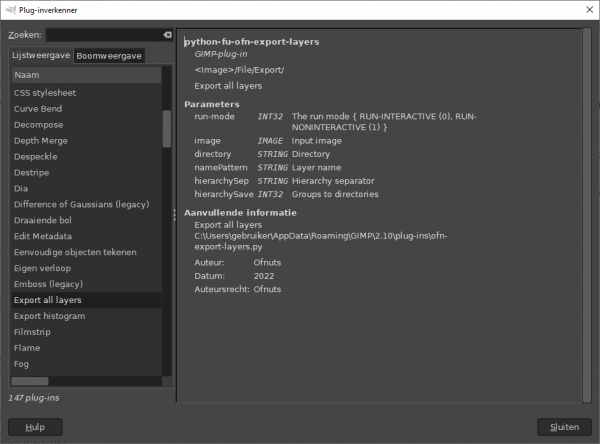Viewport: 600px width, 444px height.
Task: Select the Destripe plug-in
Action: tap(86, 173)
